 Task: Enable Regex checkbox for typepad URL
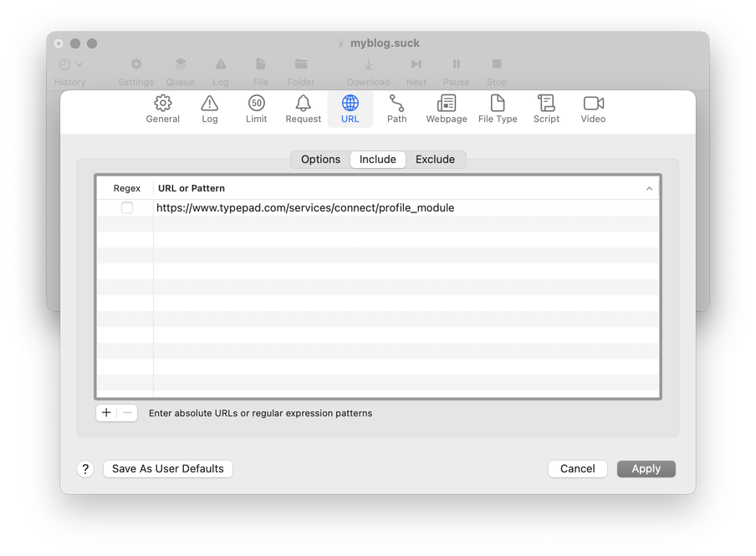click(127, 208)
